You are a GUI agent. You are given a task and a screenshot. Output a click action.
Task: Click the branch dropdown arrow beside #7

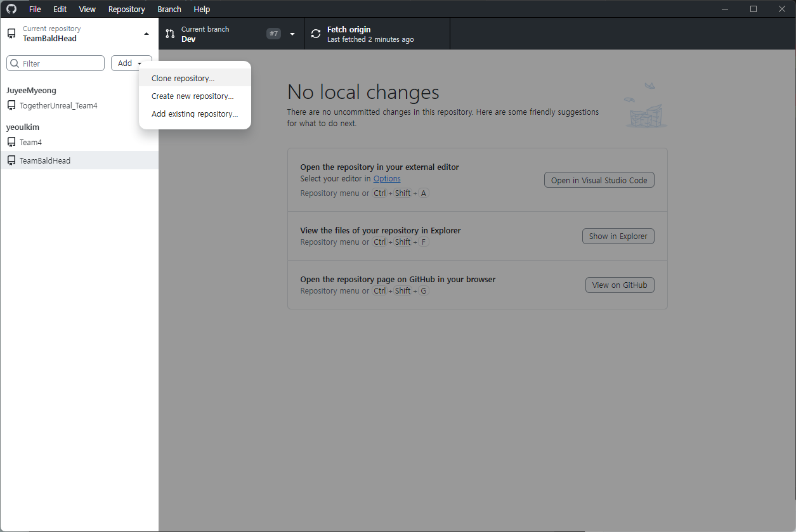tap(292, 34)
